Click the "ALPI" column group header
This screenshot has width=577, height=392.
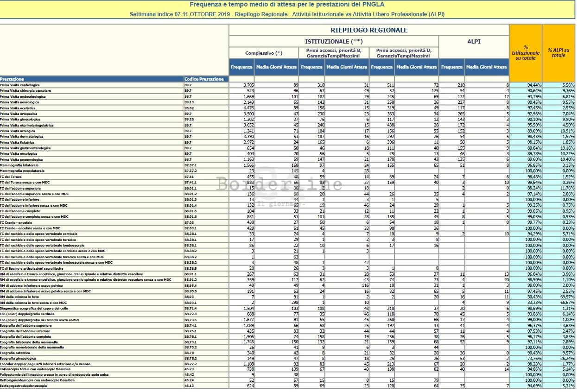tap(474, 41)
